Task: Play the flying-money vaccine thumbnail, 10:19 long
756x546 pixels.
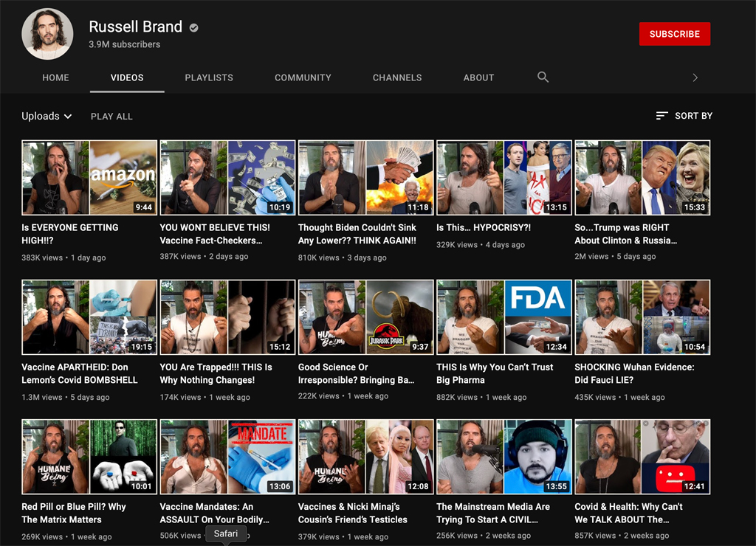Action: (227, 177)
